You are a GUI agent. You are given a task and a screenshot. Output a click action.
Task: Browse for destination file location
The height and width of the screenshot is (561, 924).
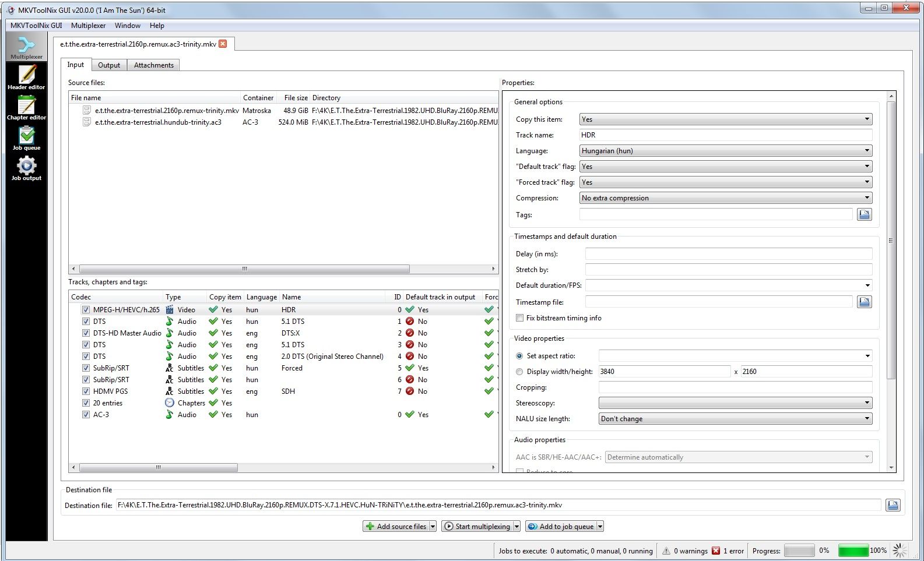[893, 505]
